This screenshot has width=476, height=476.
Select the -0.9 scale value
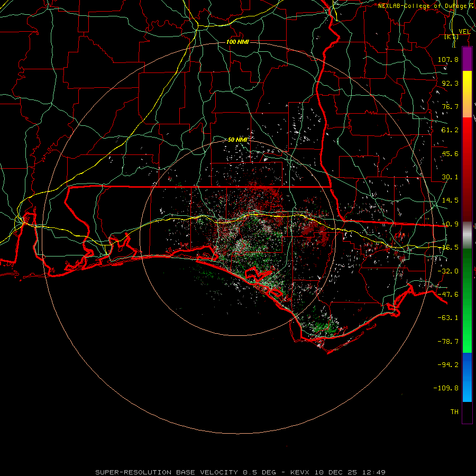point(450,224)
